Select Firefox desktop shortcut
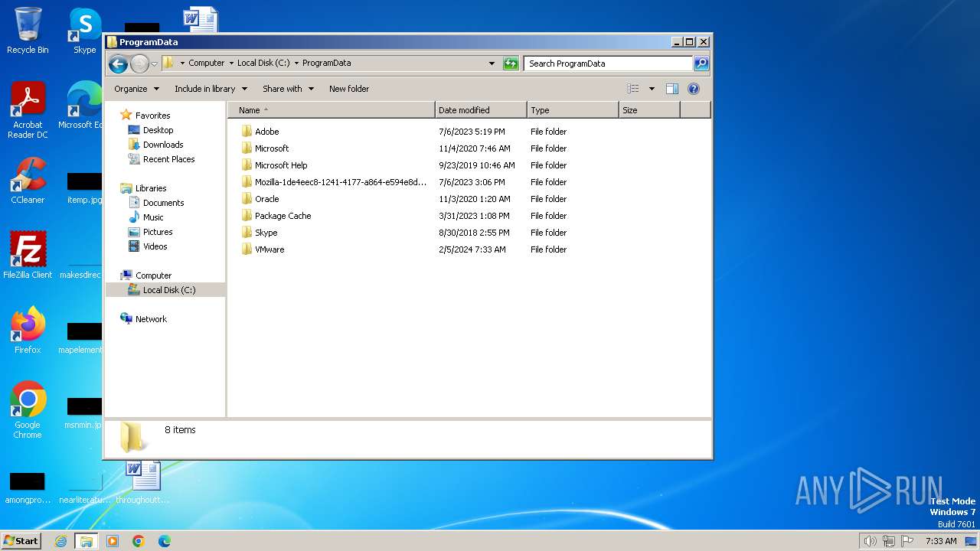Viewport: 980px width, 551px height. pos(28,331)
